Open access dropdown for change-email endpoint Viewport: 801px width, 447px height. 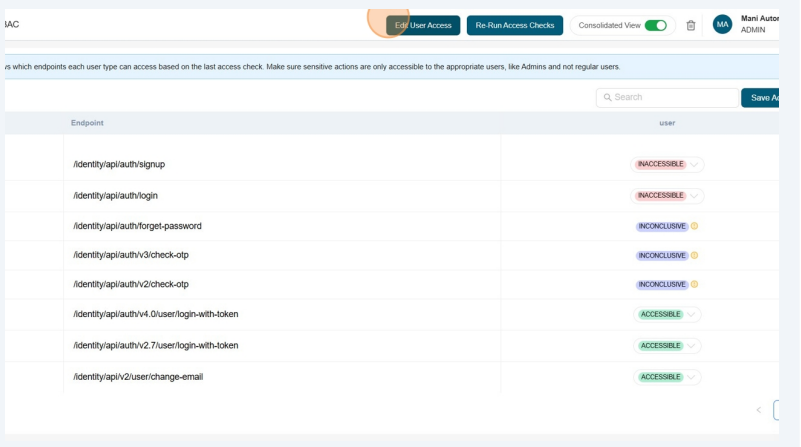tap(691, 377)
